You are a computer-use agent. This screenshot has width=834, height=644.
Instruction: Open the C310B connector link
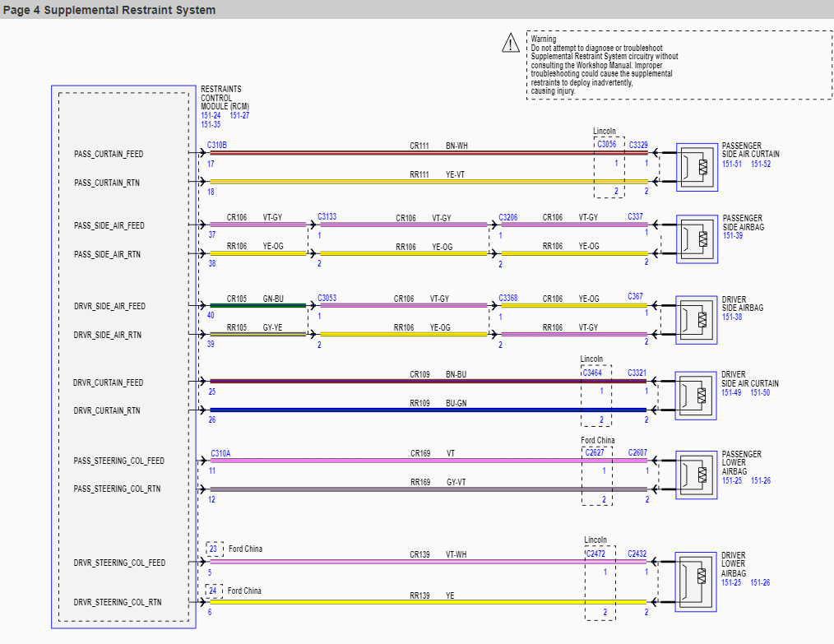point(217,145)
